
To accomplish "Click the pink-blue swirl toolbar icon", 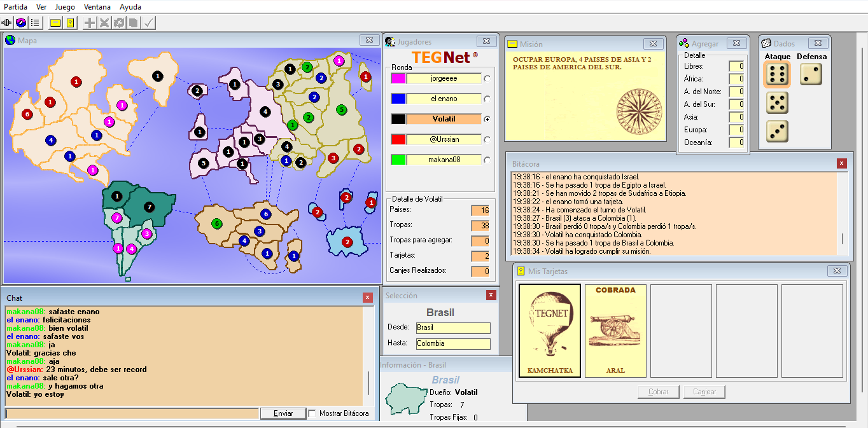I will click(21, 23).
